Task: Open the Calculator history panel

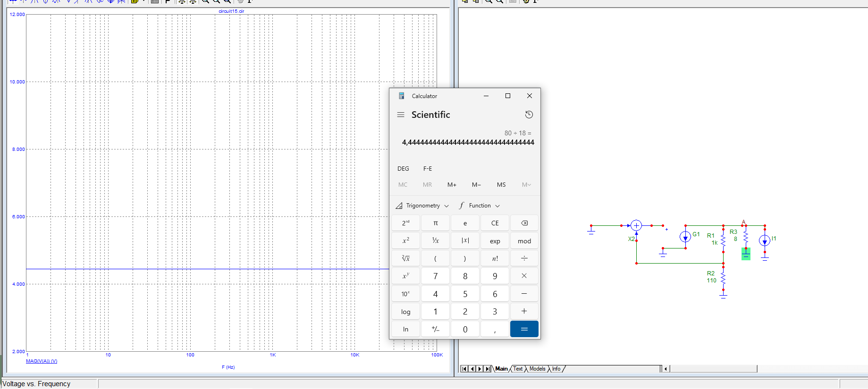Action: [529, 115]
